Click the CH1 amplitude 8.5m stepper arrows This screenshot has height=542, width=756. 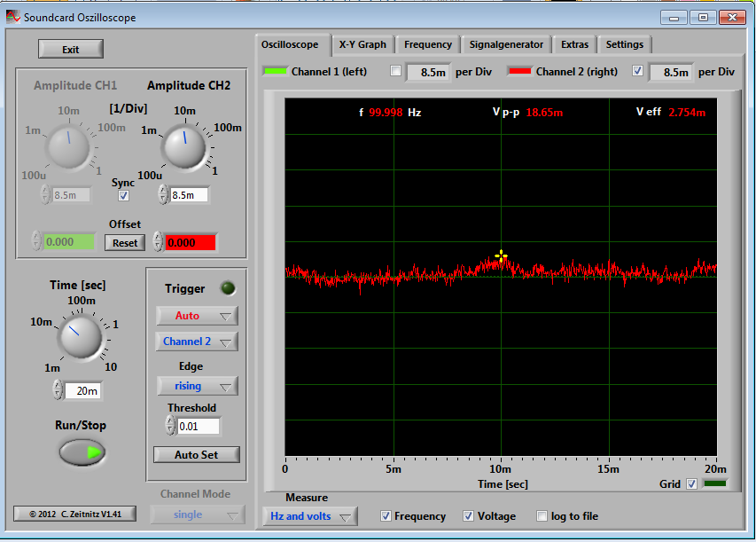pyautogui.click(x=45, y=194)
